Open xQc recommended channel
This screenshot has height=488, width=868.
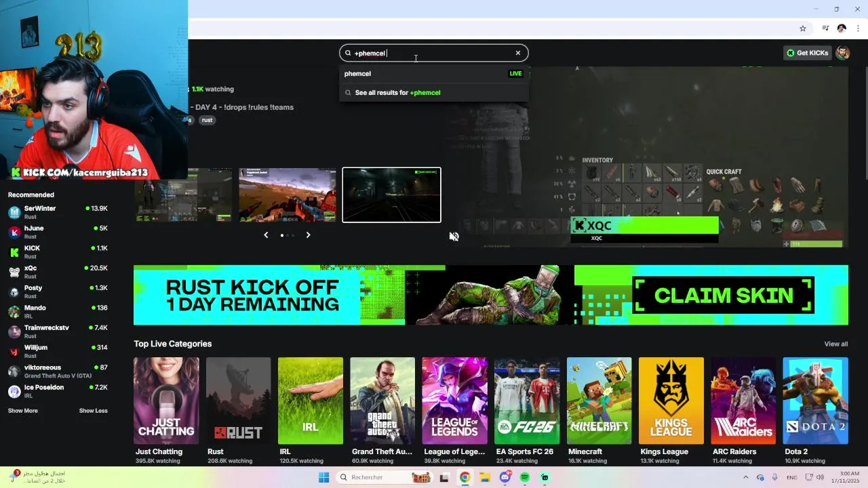(x=58, y=272)
